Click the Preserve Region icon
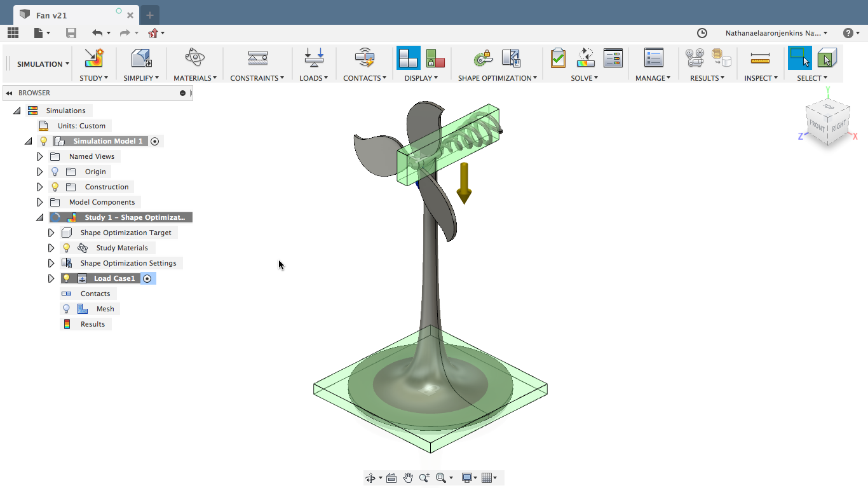 coord(484,58)
